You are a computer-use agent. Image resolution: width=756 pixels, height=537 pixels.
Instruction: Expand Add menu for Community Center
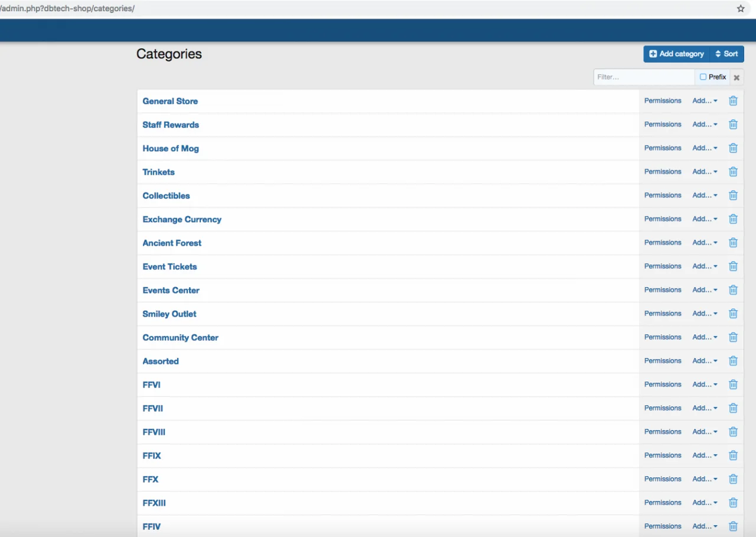[x=705, y=337]
